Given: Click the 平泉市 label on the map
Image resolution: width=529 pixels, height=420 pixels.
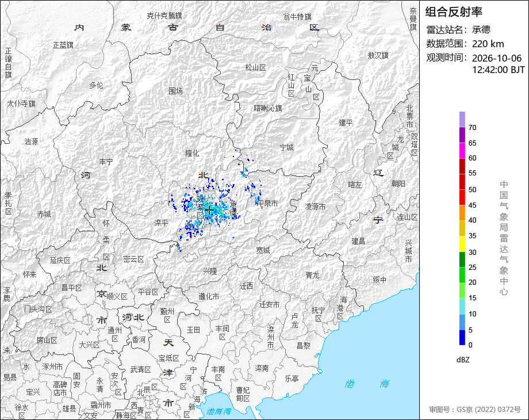Looking at the screenshot, I should pos(267,203).
